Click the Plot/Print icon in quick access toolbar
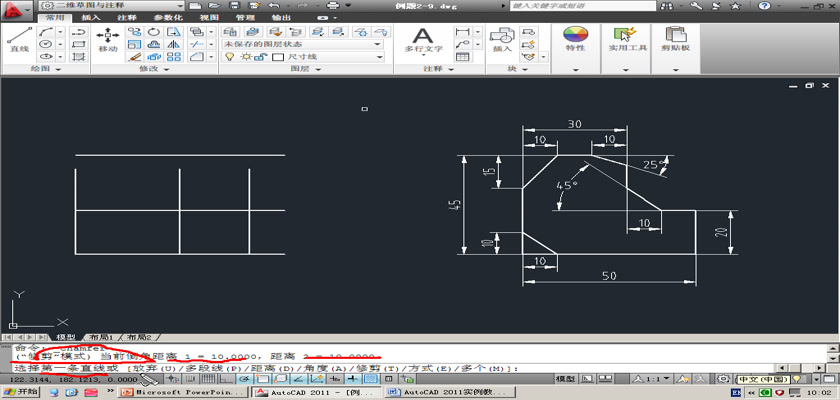The image size is (840, 400). 333,5
